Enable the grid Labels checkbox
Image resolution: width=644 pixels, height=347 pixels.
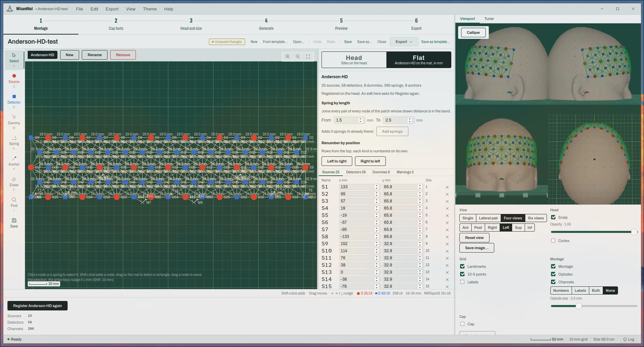[x=462, y=282]
